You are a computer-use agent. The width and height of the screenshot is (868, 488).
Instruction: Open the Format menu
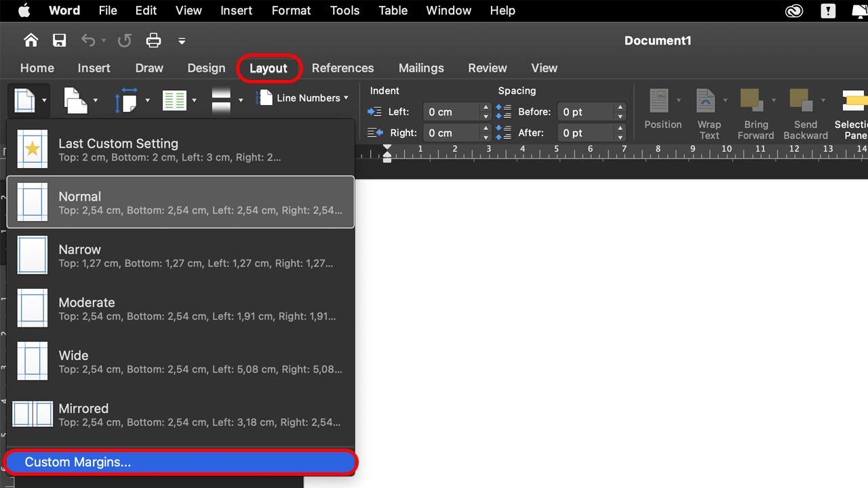pyautogui.click(x=292, y=10)
